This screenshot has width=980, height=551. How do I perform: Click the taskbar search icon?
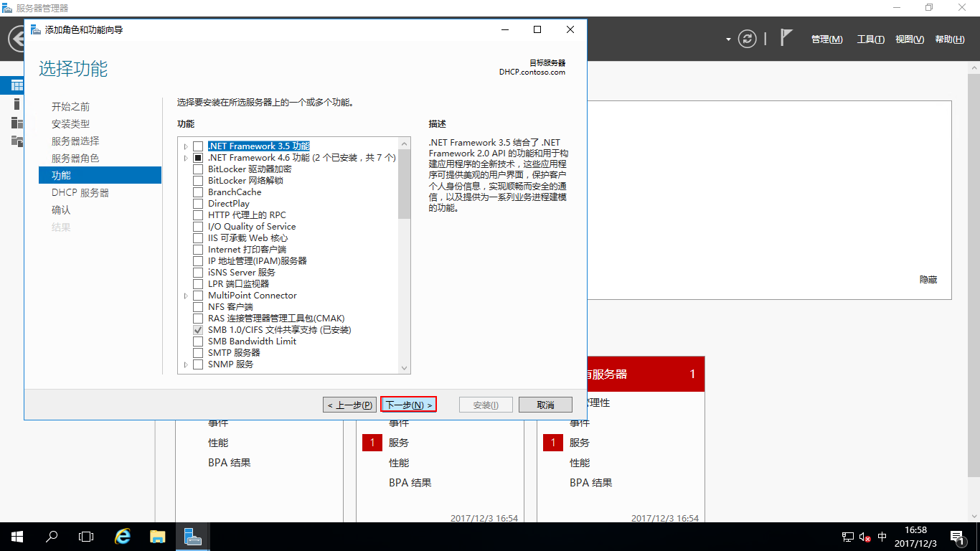tap(52, 536)
